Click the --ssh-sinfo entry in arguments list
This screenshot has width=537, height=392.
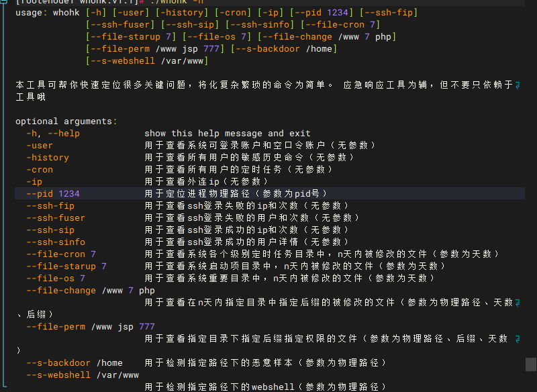[56, 242]
